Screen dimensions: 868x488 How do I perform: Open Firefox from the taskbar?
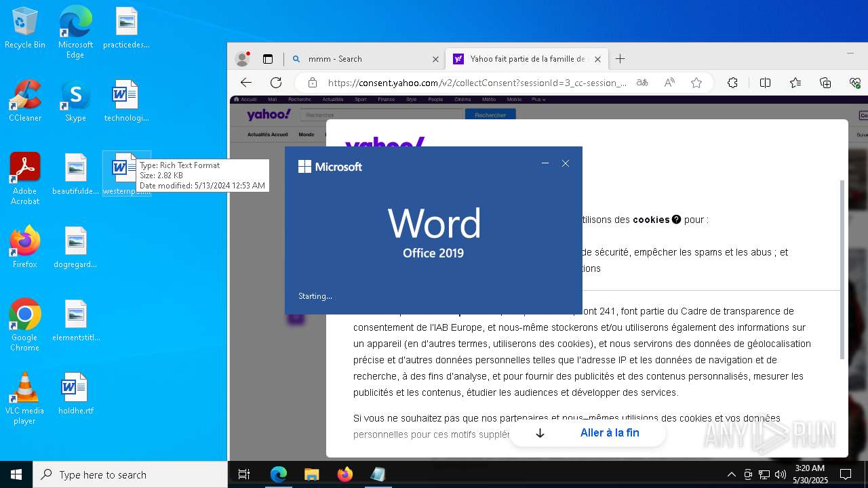[x=344, y=474]
